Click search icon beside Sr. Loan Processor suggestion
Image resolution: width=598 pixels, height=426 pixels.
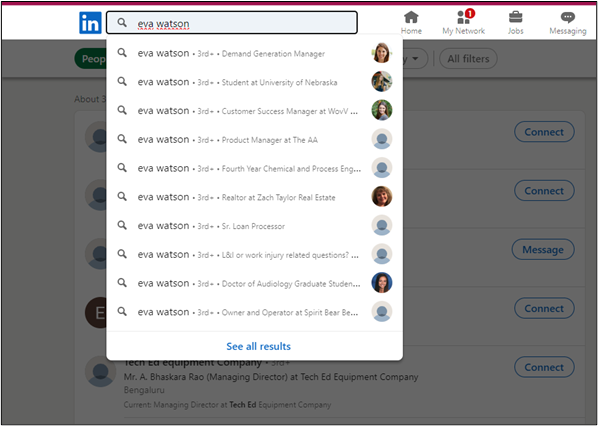pyautogui.click(x=122, y=225)
